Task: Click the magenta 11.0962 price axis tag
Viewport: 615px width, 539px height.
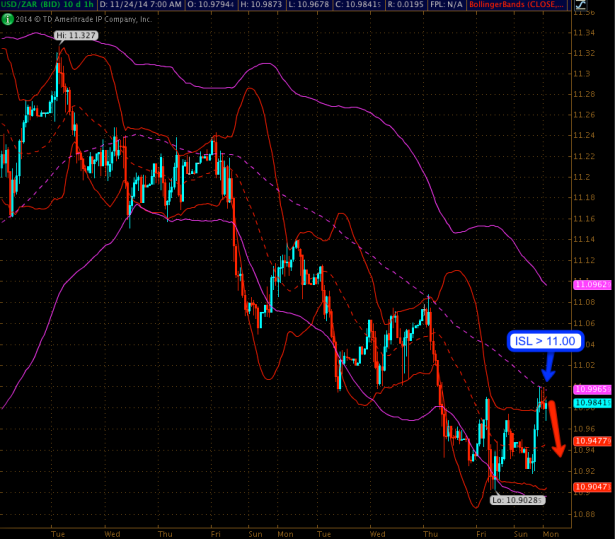Action: tap(587, 285)
